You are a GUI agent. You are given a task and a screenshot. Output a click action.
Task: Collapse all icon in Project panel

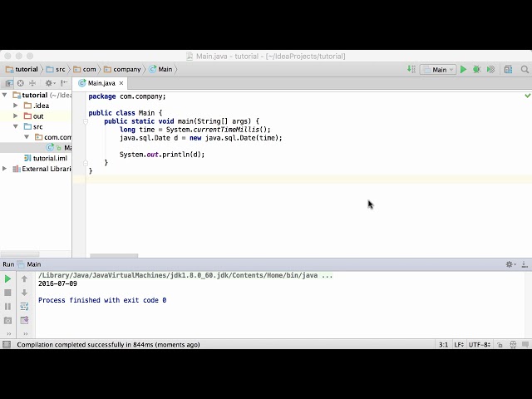coord(32,83)
